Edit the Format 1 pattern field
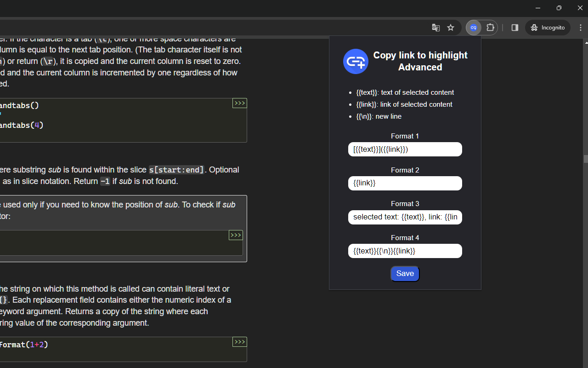 click(405, 149)
